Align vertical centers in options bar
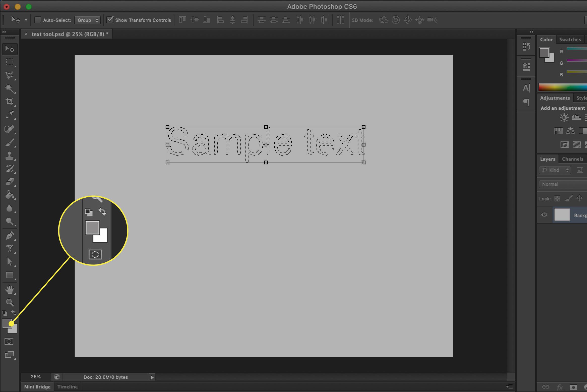The image size is (587, 392). tap(194, 20)
